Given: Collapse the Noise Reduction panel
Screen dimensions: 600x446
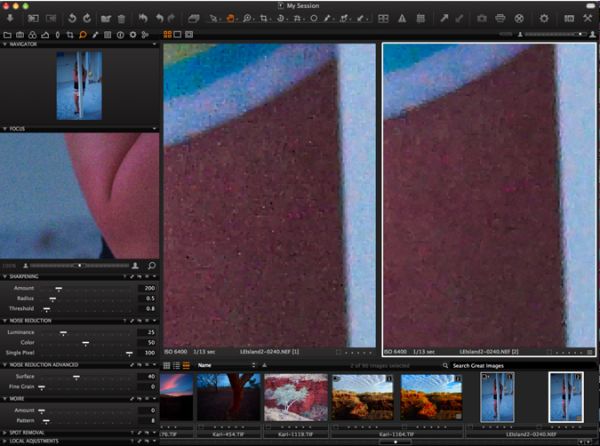Looking at the screenshot, I should click(5, 321).
